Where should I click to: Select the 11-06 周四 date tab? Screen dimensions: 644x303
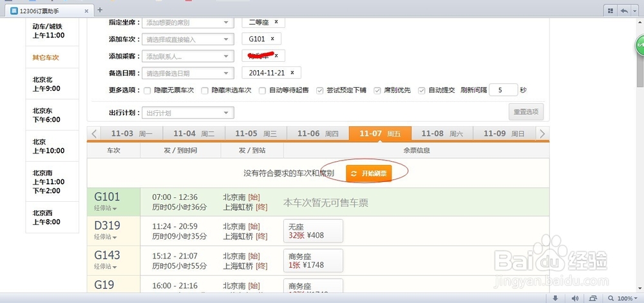318,133
